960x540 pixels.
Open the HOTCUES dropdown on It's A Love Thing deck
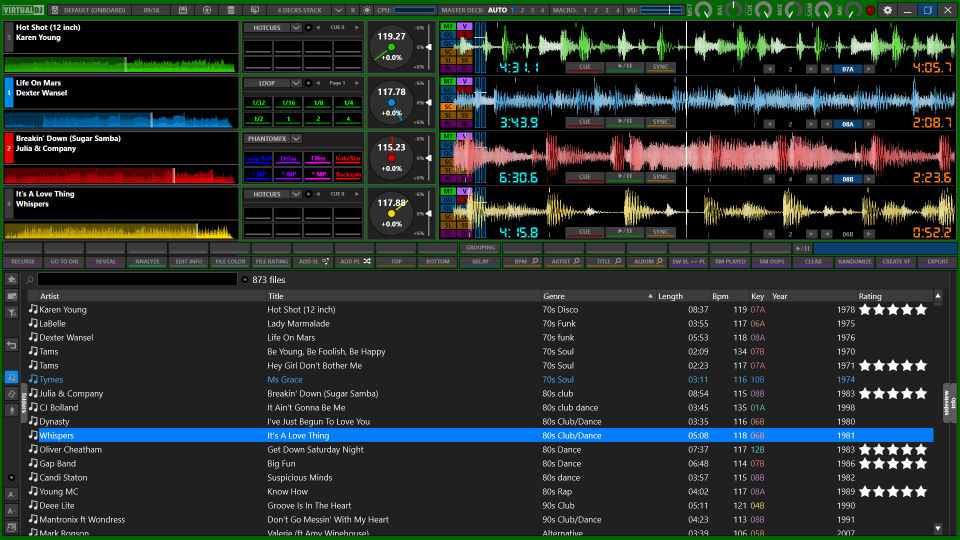296,194
